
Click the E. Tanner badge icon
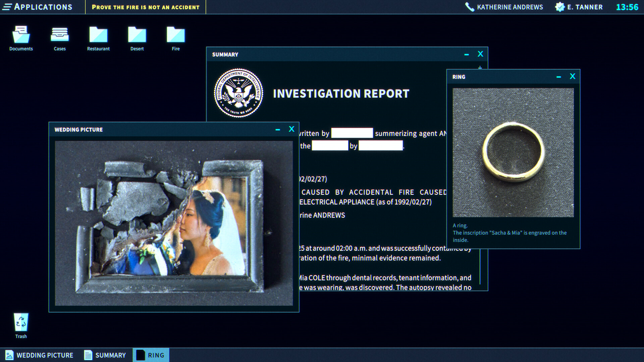point(559,6)
